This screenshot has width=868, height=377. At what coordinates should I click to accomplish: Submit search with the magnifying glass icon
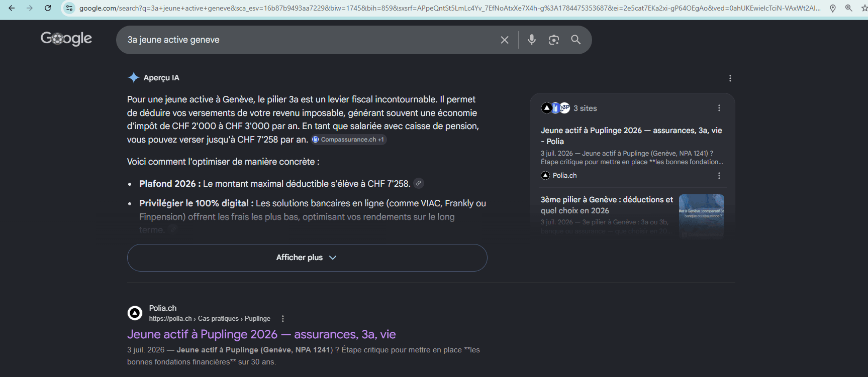(x=576, y=40)
